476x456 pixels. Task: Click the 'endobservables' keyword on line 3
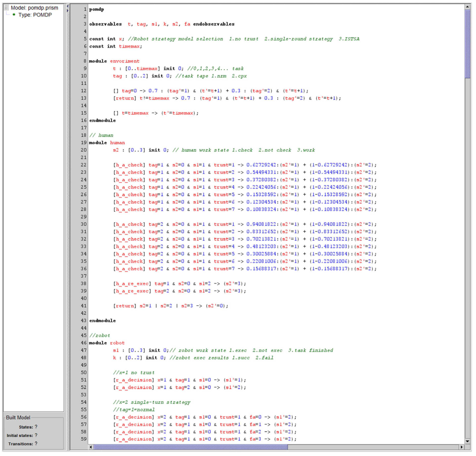coord(214,24)
